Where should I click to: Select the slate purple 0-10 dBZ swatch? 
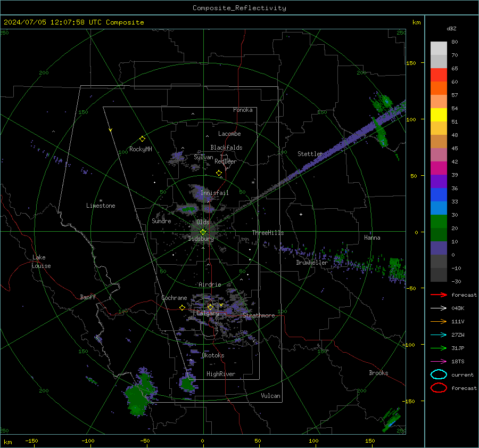pyautogui.click(x=439, y=248)
